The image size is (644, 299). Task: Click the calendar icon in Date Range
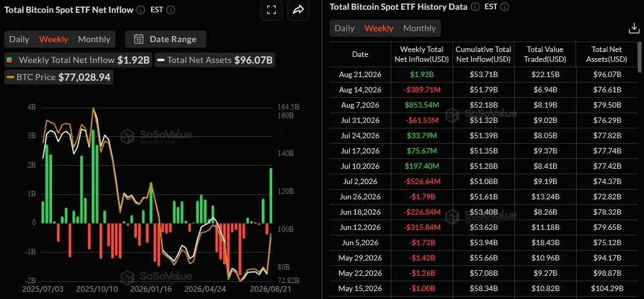tap(139, 39)
